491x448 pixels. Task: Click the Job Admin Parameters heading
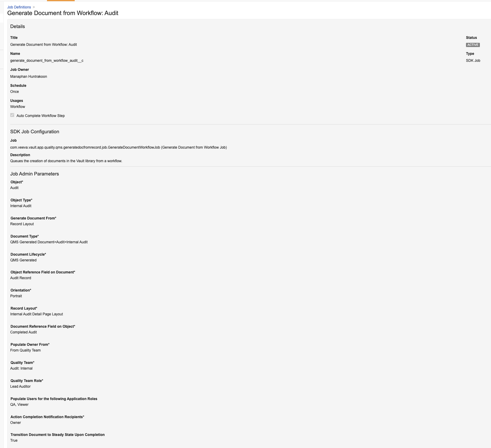[x=35, y=174]
